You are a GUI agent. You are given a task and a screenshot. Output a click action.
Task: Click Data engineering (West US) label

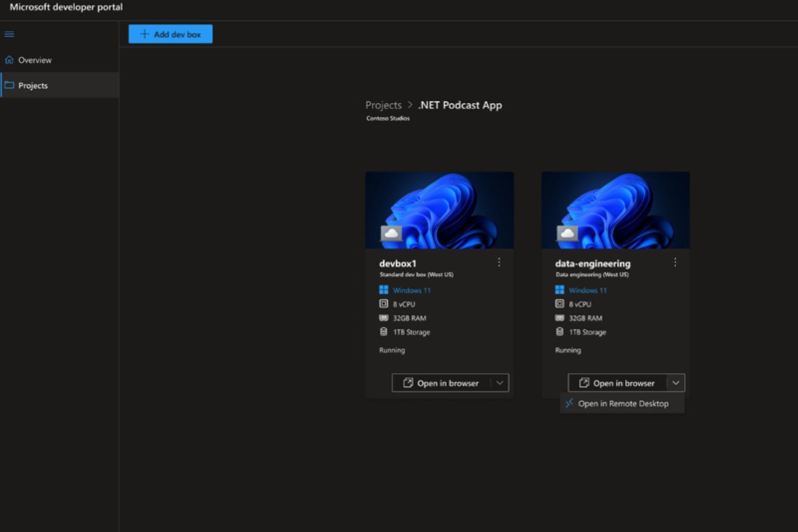(592, 275)
